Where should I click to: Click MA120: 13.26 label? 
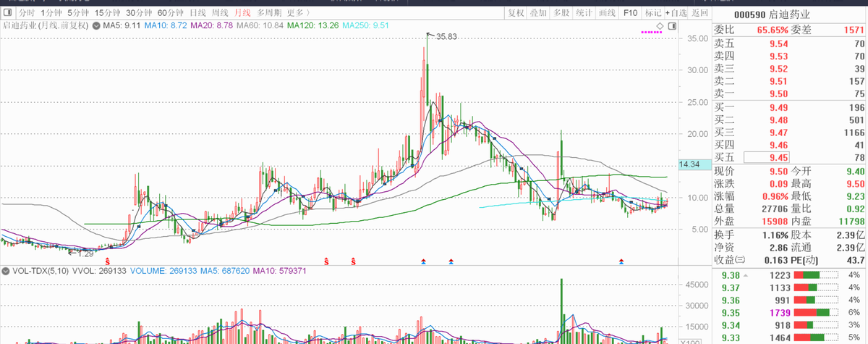[x=312, y=25]
